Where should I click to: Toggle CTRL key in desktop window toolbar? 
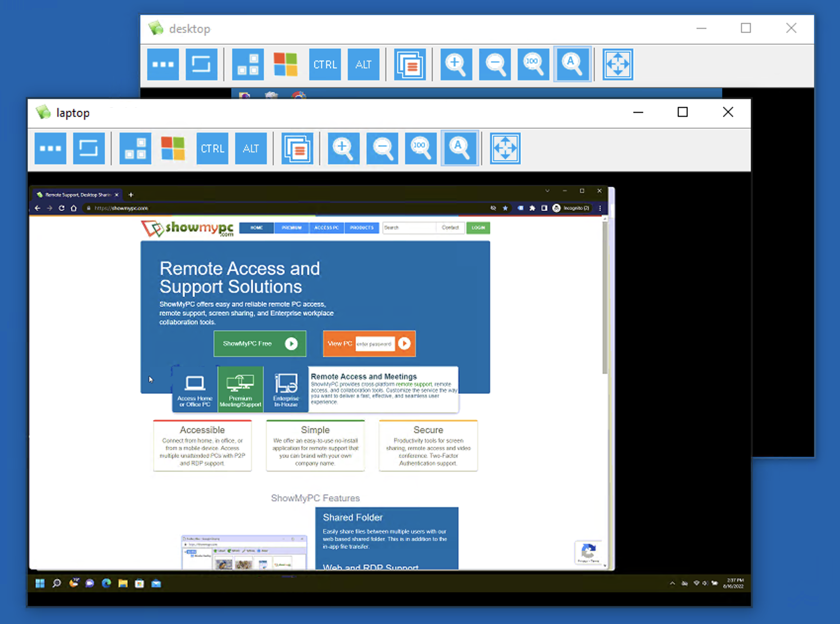(x=325, y=64)
